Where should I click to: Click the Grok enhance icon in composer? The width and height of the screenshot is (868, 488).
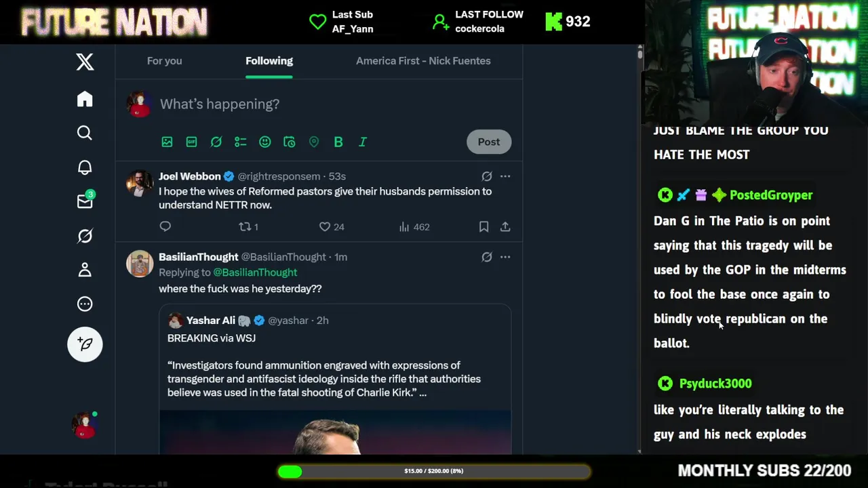[x=216, y=142]
